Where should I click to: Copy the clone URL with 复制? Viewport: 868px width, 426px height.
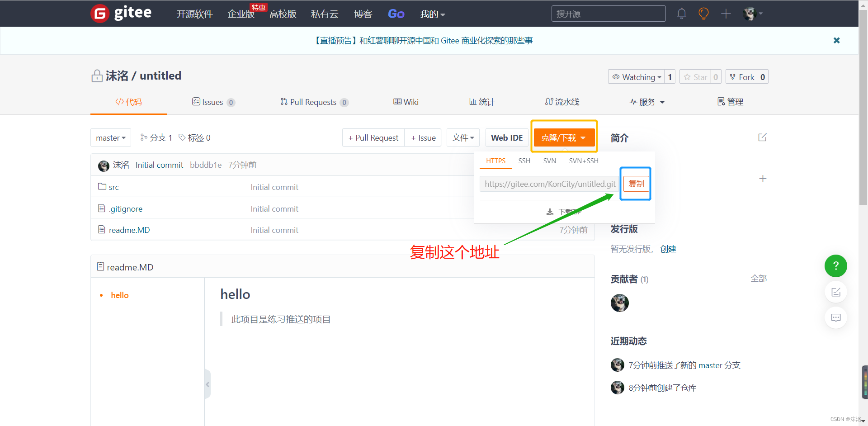[636, 184]
